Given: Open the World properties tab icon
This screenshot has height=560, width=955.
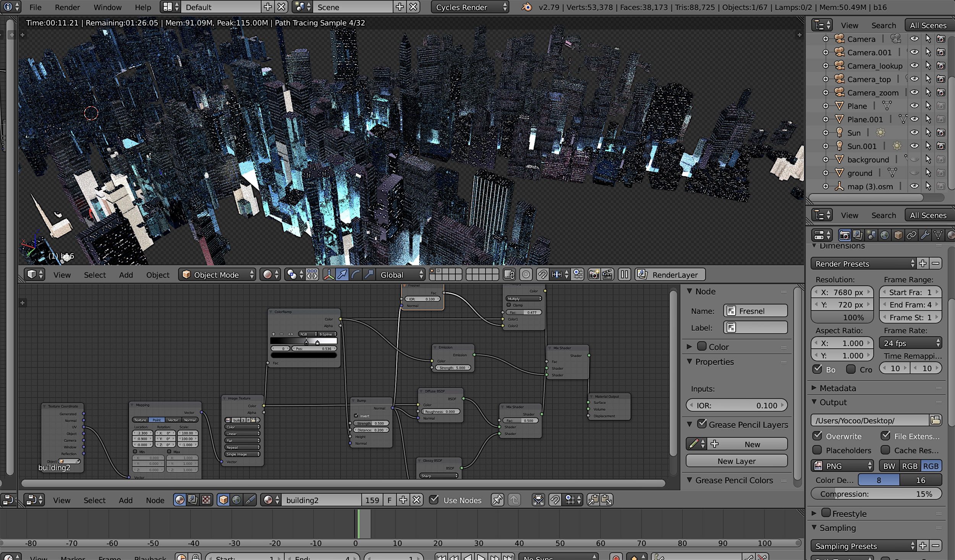Looking at the screenshot, I should (x=884, y=235).
